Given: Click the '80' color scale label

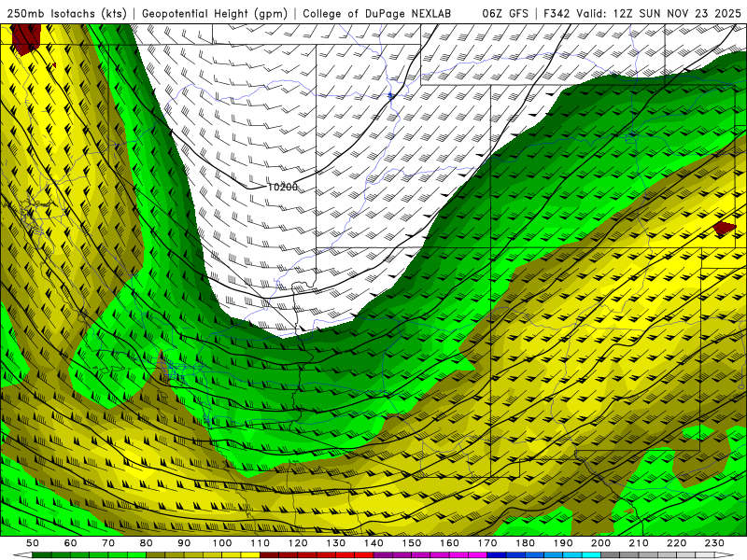Looking at the screenshot, I should click(x=147, y=543).
